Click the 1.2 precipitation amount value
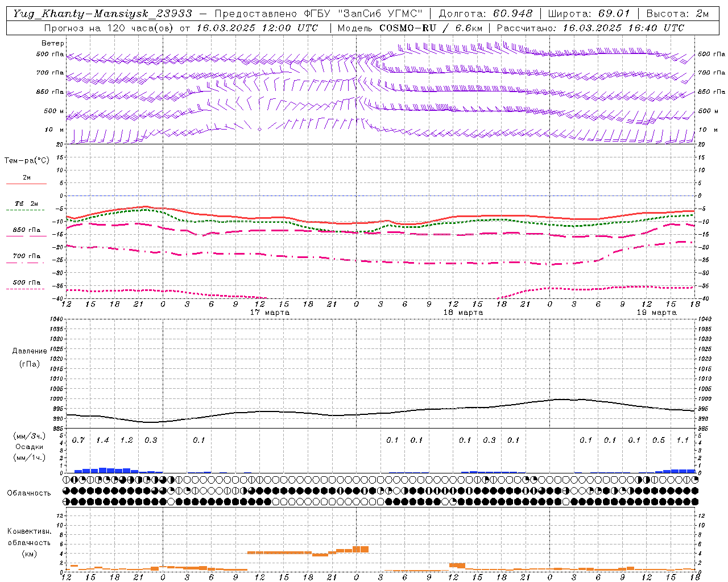Screen dimensions: 728x582 126,440
